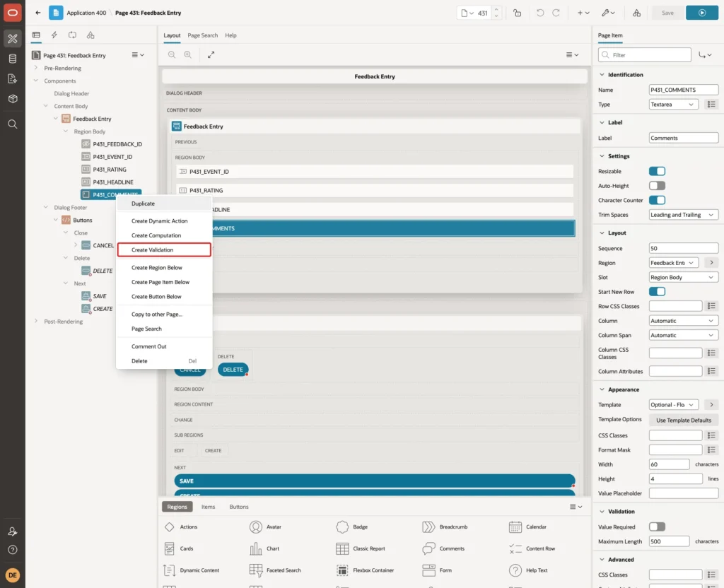Open the Trim Spaces dropdown

[684, 215]
